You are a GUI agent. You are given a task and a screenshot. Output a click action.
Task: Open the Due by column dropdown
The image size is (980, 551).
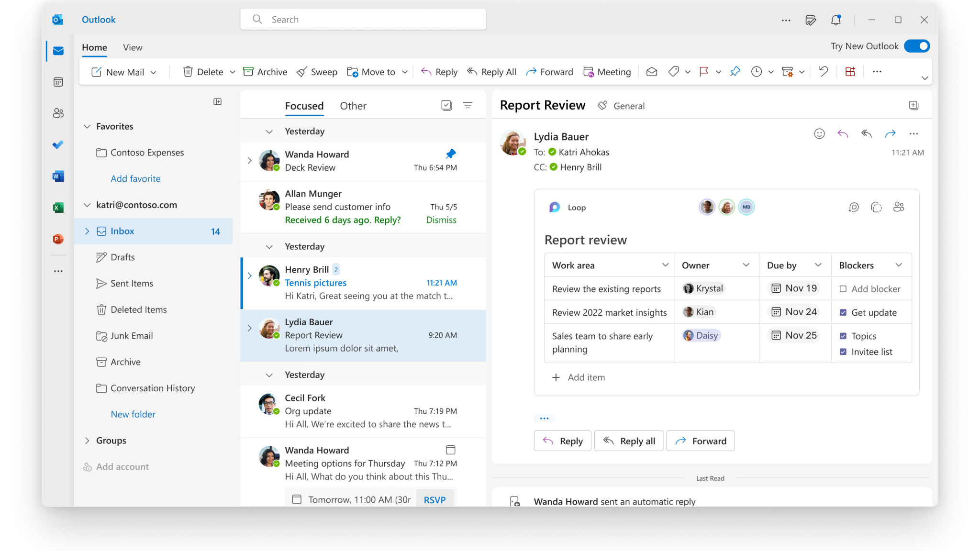pyautogui.click(x=818, y=265)
